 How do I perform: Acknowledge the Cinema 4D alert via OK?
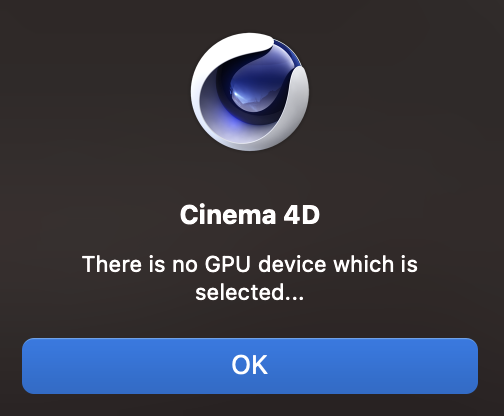(x=250, y=366)
